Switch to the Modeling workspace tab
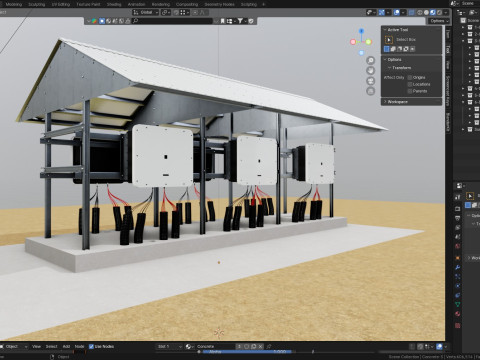 [14, 4]
